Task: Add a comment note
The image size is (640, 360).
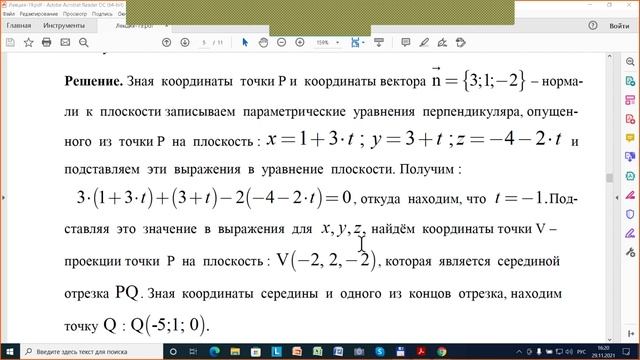Action: [x=406, y=42]
